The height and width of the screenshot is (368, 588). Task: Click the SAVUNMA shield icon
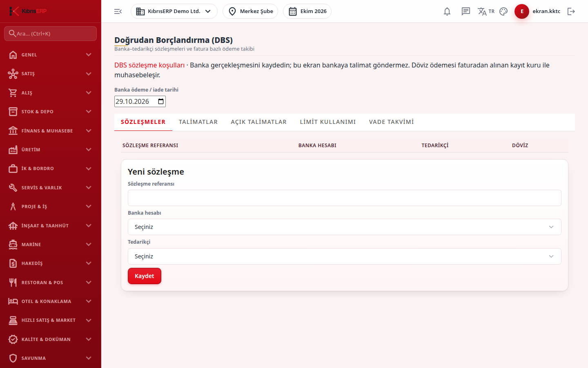13,358
